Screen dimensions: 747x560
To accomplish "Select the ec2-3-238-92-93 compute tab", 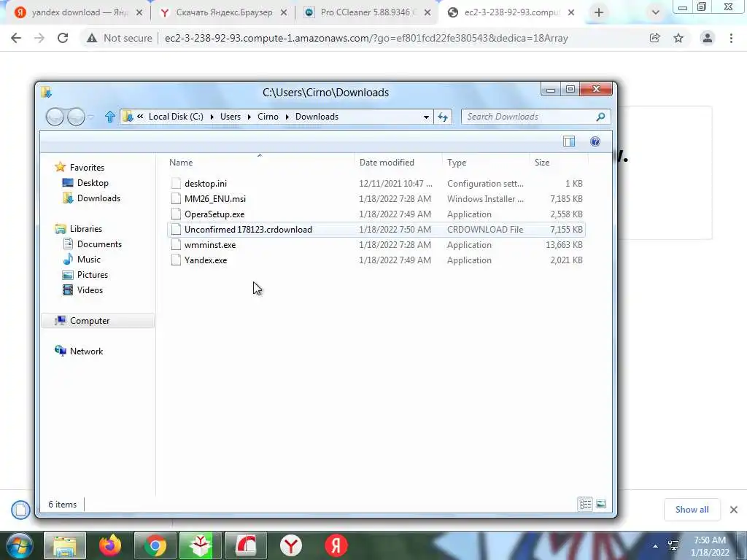I will tap(511, 12).
